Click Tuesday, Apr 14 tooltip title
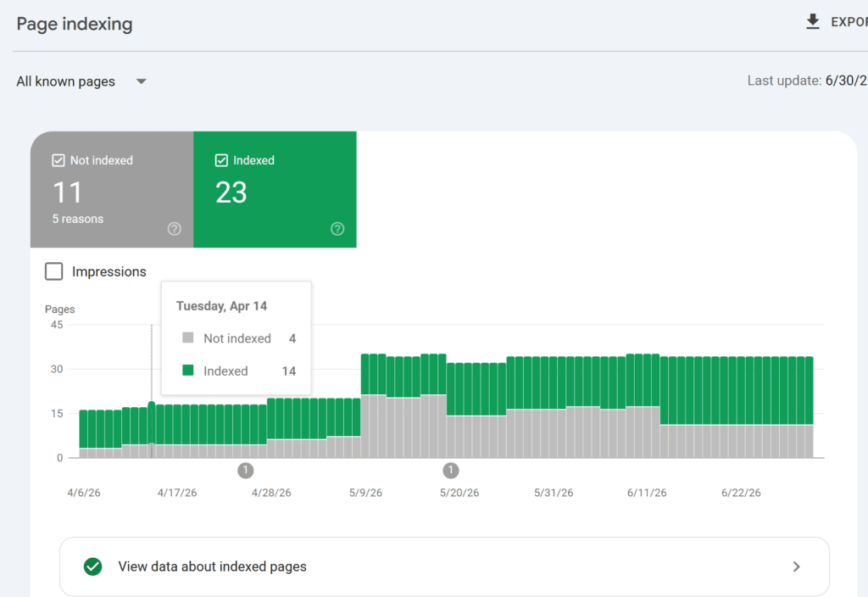This screenshot has width=868, height=597. coord(221,305)
